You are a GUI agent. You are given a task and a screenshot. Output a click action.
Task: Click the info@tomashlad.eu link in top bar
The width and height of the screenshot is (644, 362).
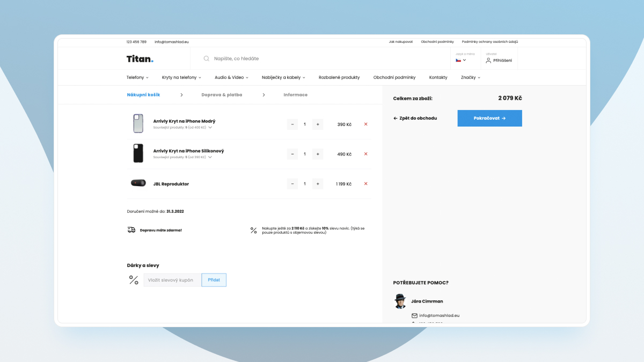click(172, 42)
